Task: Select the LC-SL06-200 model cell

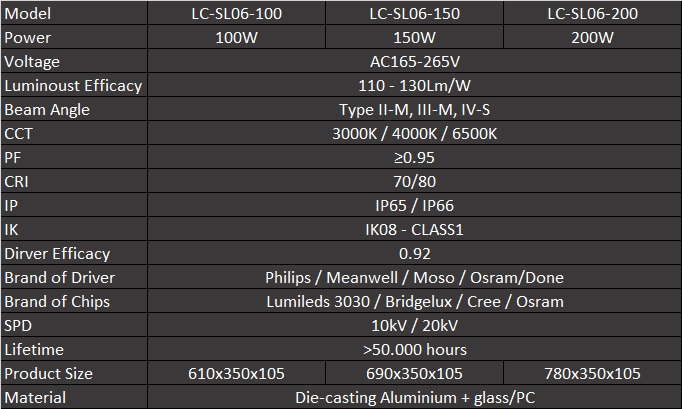Action: click(592, 14)
